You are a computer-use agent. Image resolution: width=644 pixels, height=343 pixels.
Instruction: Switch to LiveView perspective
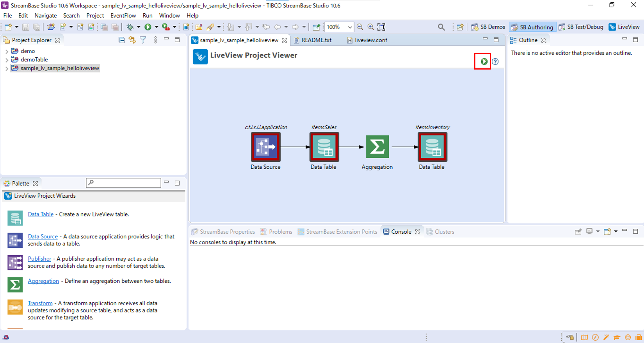click(624, 27)
